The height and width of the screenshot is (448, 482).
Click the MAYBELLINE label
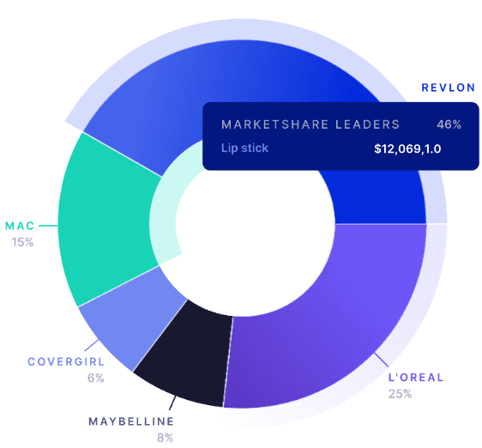click(x=131, y=421)
